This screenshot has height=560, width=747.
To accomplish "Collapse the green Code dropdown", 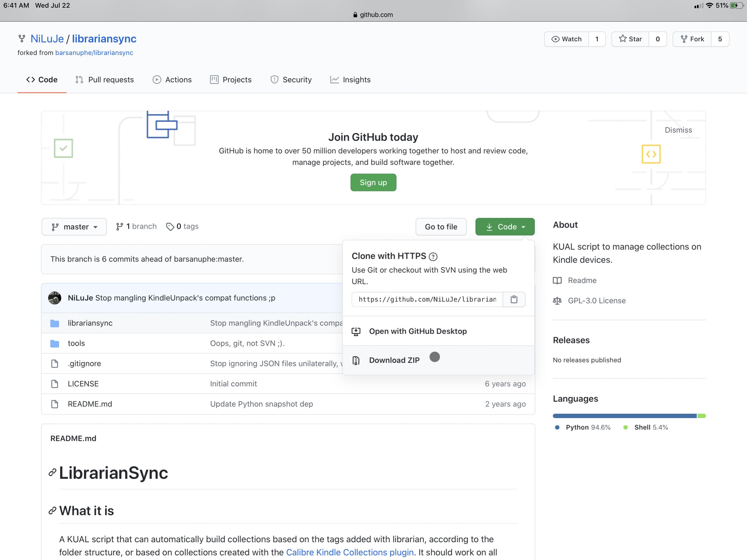I will point(505,227).
